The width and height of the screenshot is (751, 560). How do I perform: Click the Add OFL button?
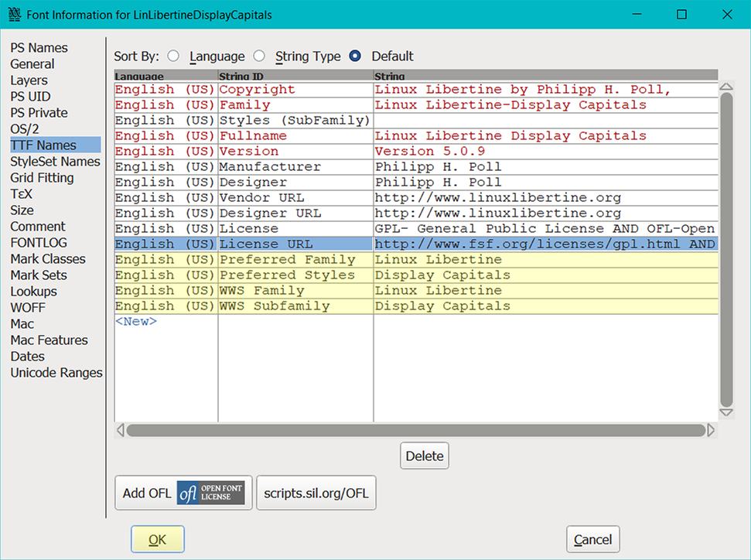point(183,493)
